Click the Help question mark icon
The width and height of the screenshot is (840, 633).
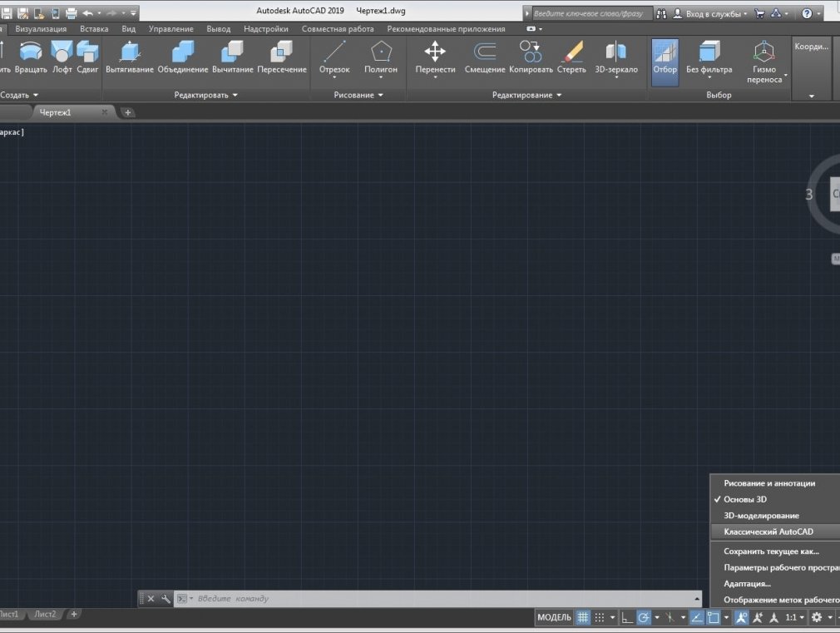tap(807, 14)
